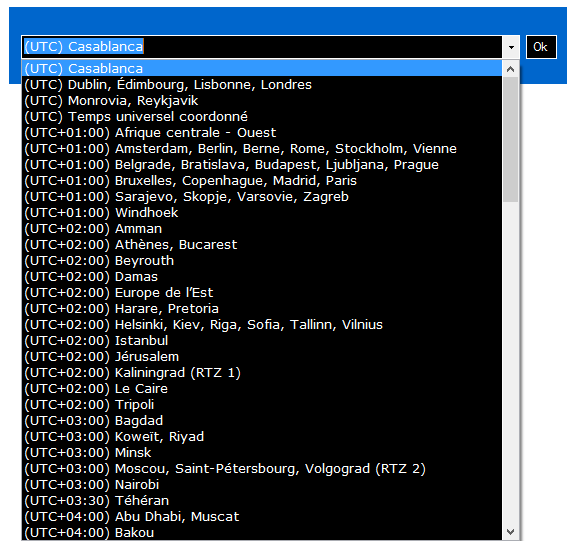Screen dimensions: 572x541
Task: Pick (UTC+03:30) Téhéran timezone
Action: [262, 501]
